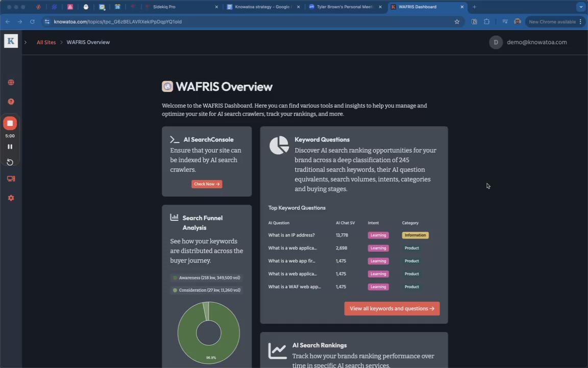Open demo@knowatoa.com account menu

tap(536, 42)
